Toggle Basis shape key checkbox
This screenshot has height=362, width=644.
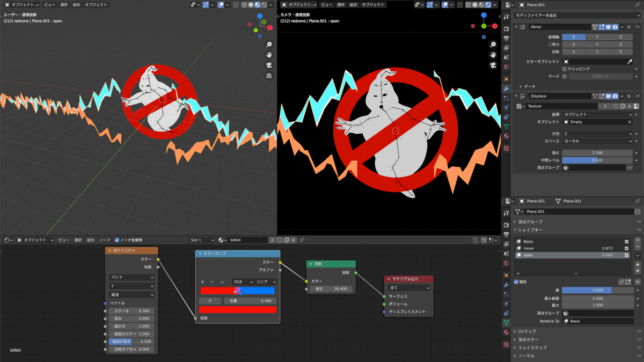click(x=626, y=241)
